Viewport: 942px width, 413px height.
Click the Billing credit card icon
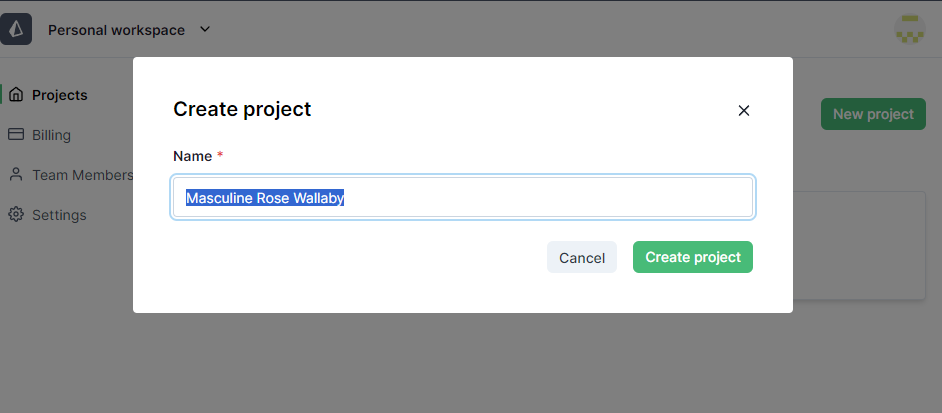16,135
